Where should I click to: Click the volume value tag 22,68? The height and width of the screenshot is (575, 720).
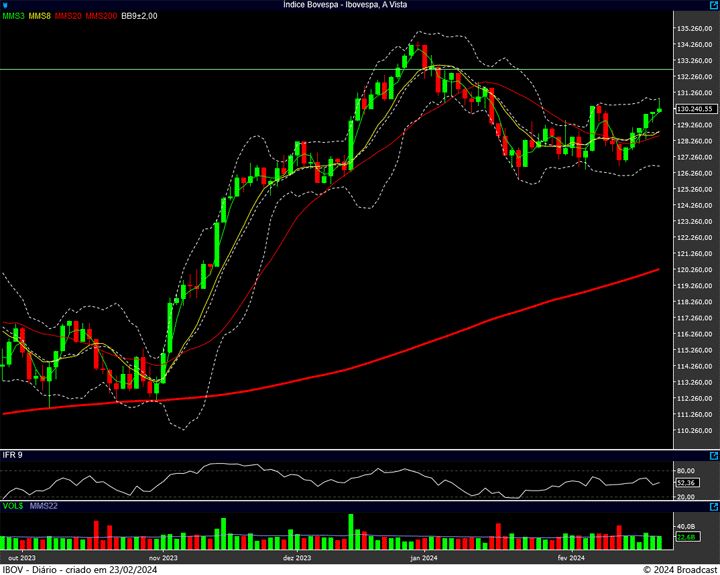(x=686, y=538)
